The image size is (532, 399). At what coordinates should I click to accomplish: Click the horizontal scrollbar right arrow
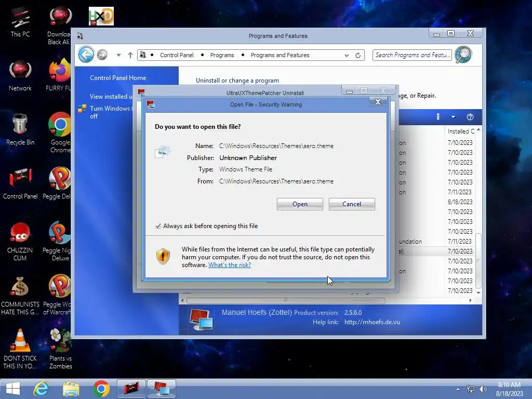coord(470,300)
